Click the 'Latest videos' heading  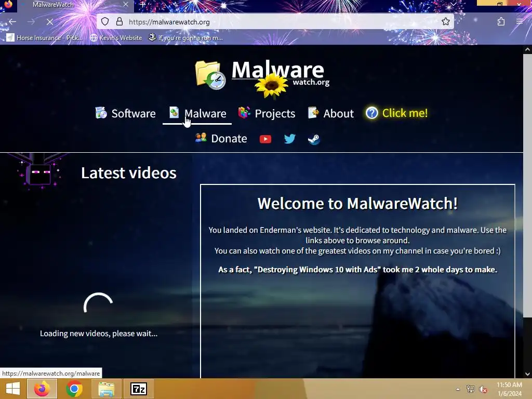pos(129,172)
